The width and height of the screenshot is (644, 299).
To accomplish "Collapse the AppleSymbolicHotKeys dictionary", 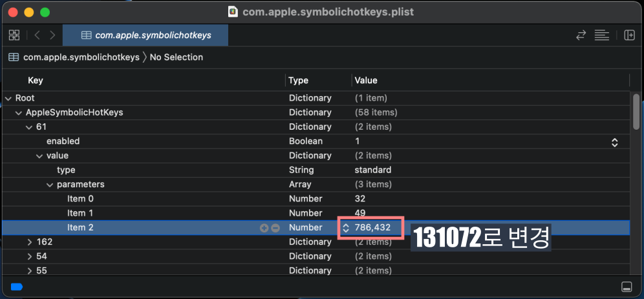I will click(x=18, y=113).
